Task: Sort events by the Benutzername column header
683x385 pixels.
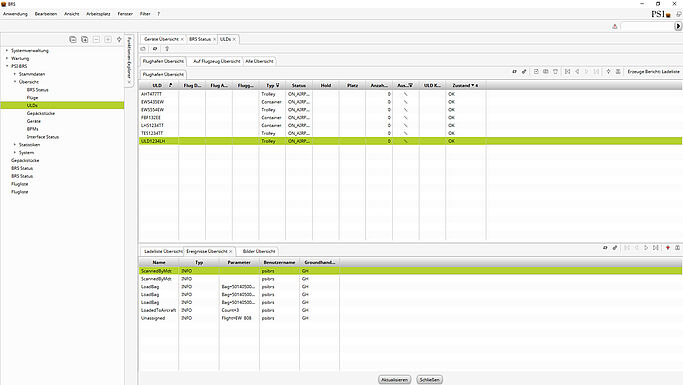Action: [279, 262]
